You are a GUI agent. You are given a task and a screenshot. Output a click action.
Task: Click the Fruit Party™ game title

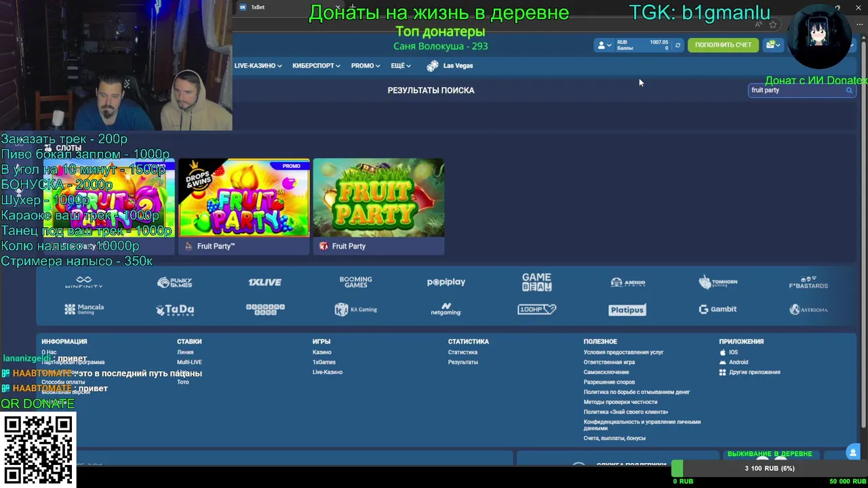click(216, 246)
